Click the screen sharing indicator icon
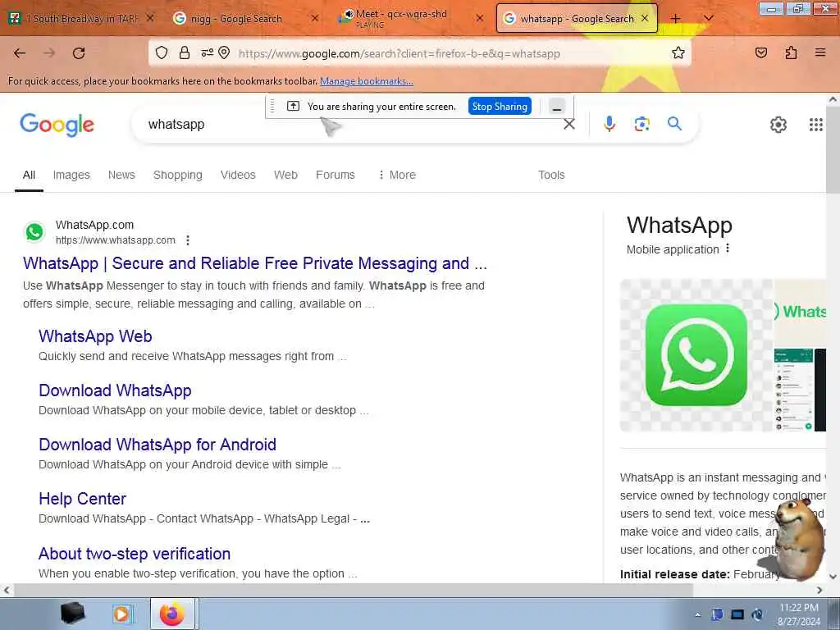This screenshot has width=840, height=630. 293,106
